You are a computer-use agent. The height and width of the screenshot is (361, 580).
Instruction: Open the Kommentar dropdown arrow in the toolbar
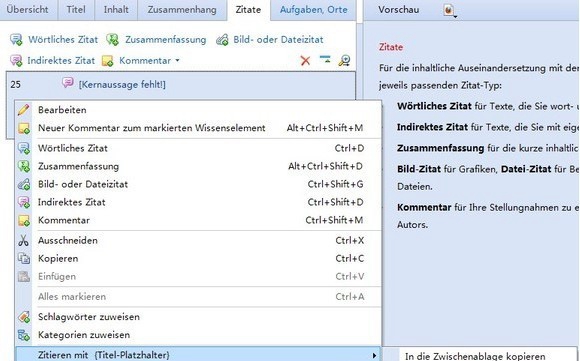click(x=177, y=60)
